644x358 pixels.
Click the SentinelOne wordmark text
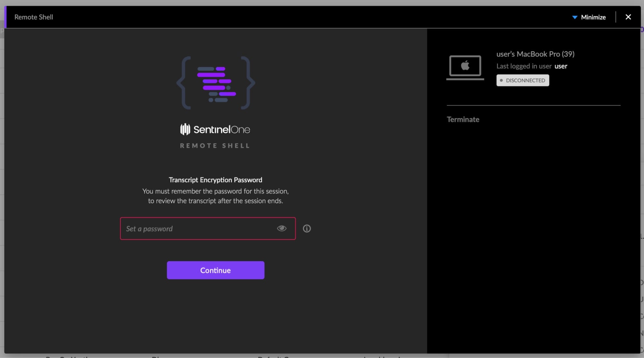(x=222, y=130)
